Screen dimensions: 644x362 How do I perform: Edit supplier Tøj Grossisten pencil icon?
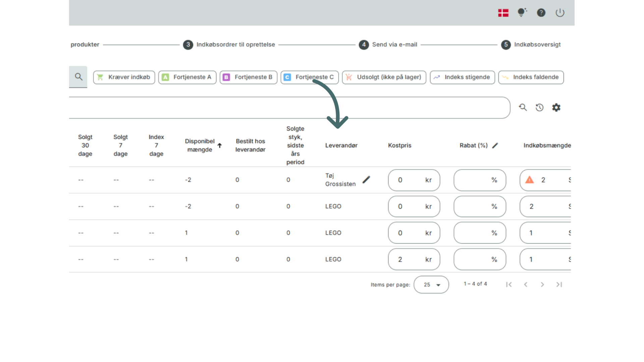(366, 180)
